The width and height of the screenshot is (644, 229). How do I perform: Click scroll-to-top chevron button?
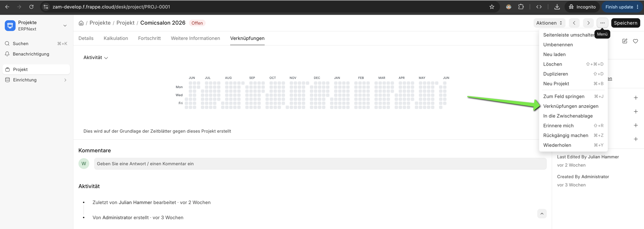542,214
